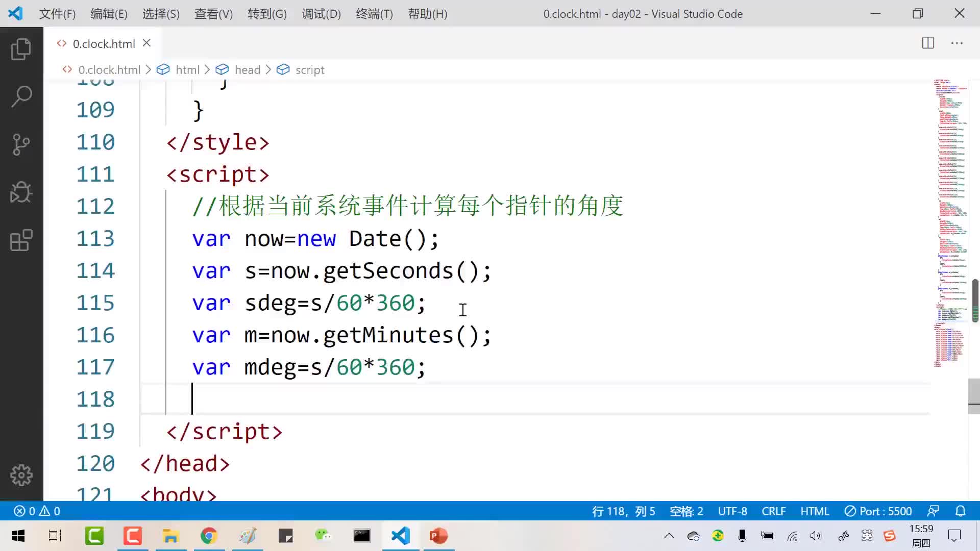Click the head breadcrumb segment
Viewport: 980px width, 551px height.
[248, 70]
